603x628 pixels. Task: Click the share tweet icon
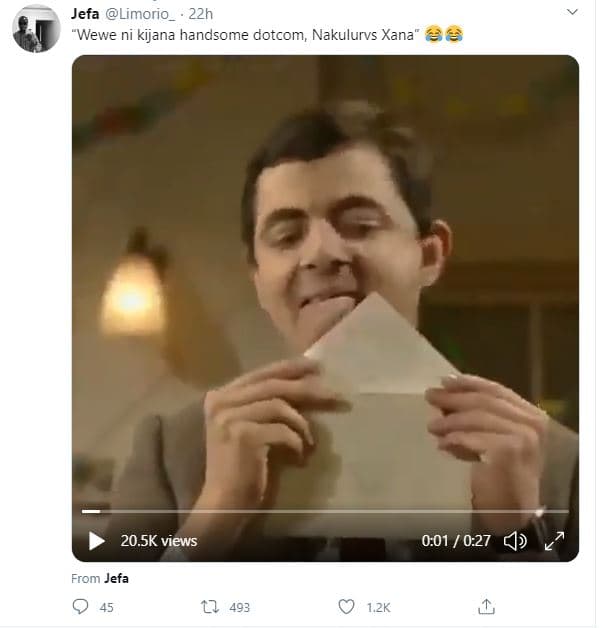[486, 607]
